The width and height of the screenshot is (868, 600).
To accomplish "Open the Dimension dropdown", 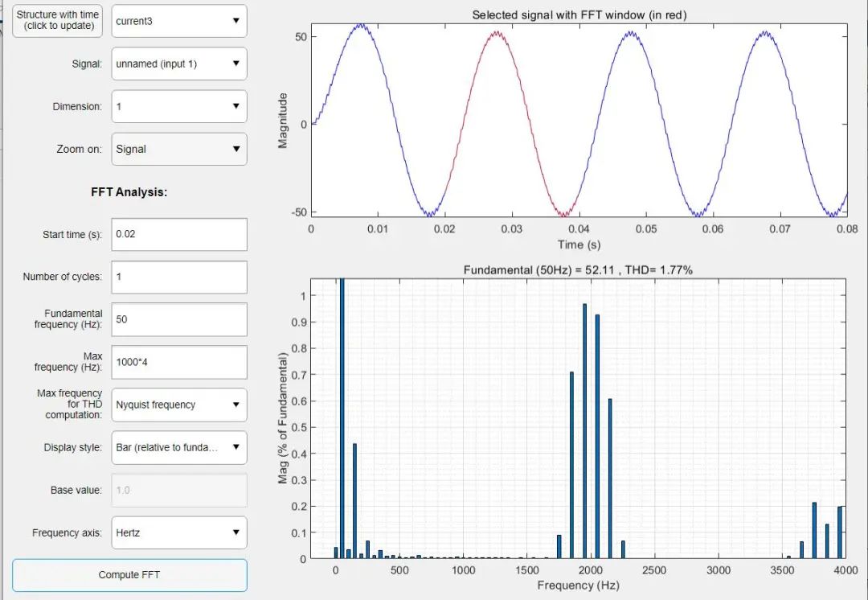I will point(178,106).
